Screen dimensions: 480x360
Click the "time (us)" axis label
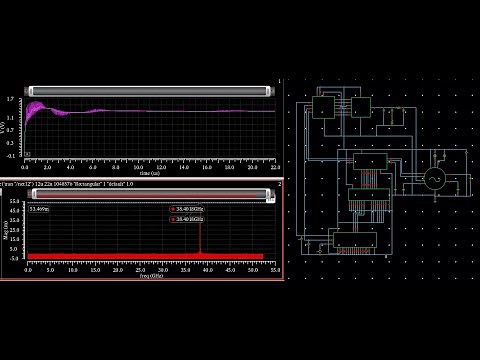[x=150, y=173]
